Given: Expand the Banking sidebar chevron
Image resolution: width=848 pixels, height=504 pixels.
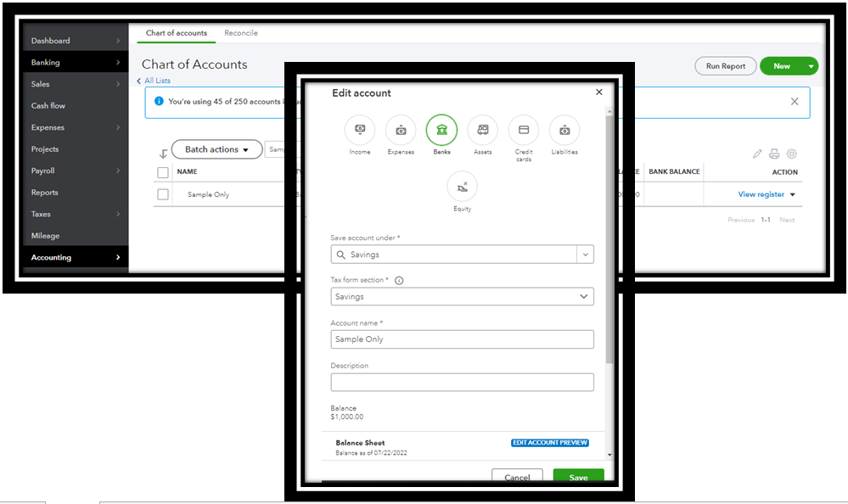Looking at the screenshot, I should (x=118, y=62).
